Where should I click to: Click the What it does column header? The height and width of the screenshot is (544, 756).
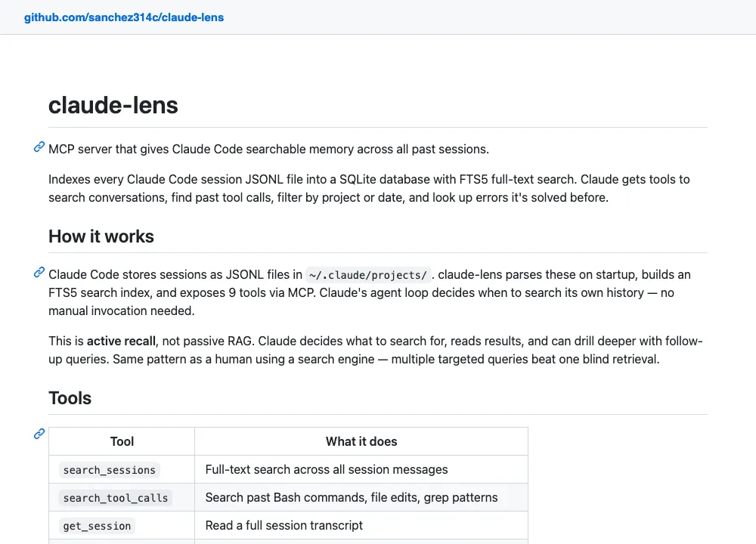pyautogui.click(x=361, y=441)
